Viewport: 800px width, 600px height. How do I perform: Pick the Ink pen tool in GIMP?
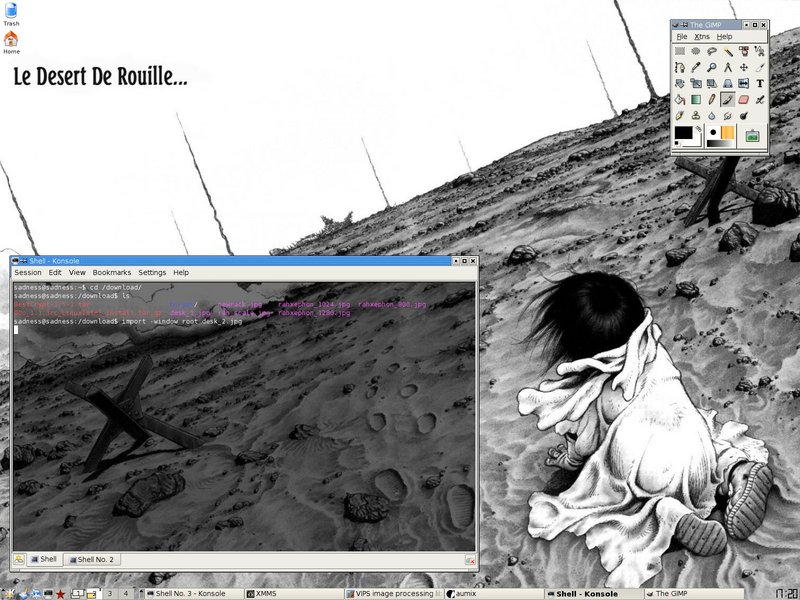(680, 116)
